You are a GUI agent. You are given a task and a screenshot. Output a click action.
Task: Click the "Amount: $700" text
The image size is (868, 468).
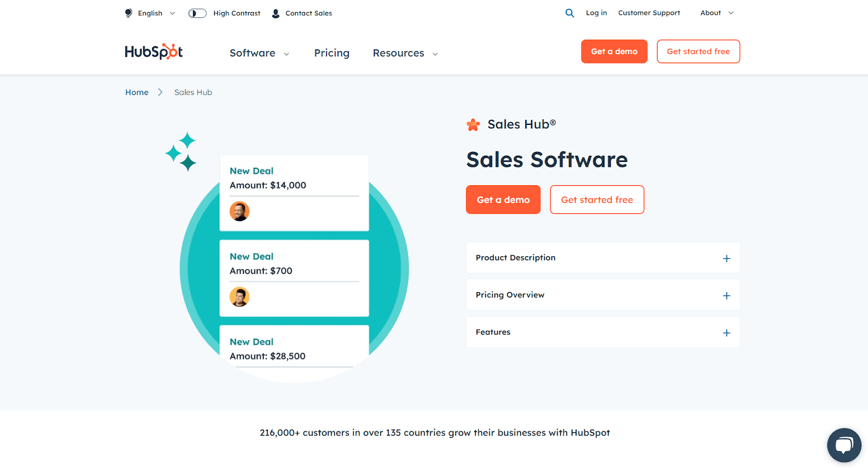click(x=261, y=271)
